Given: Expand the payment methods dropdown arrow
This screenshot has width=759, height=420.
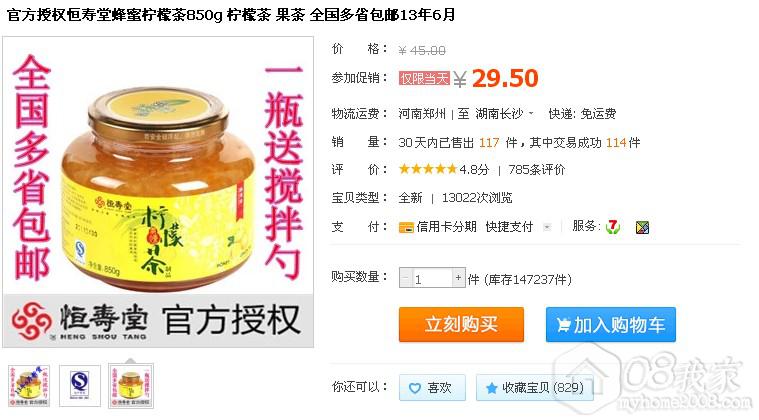Looking at the screenshot, I should (547, 226).
